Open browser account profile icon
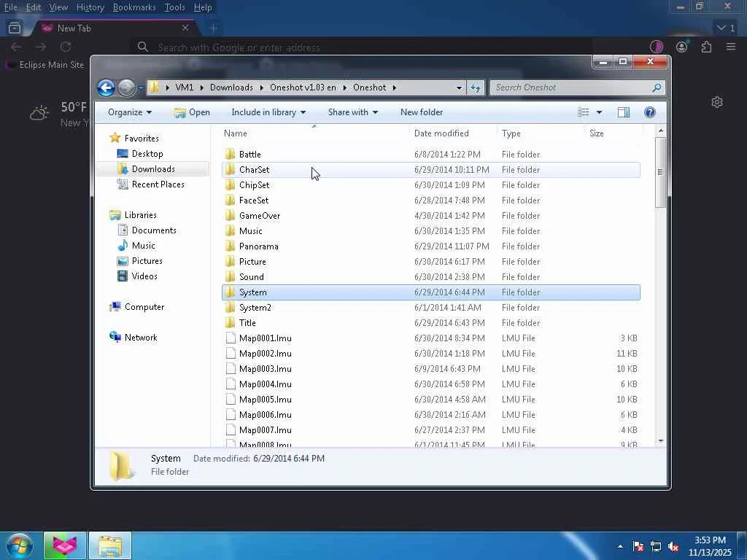The image size is (747, 560). [x=682, y=47]
